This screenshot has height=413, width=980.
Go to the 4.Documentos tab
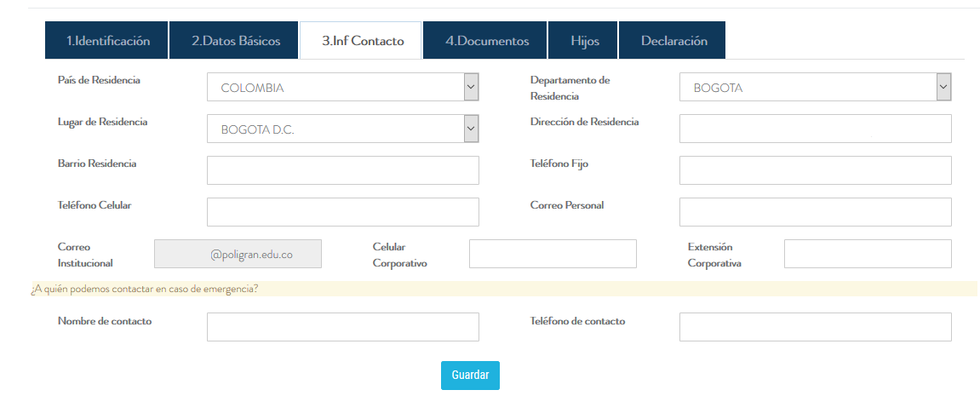click(x=486, y=41)
